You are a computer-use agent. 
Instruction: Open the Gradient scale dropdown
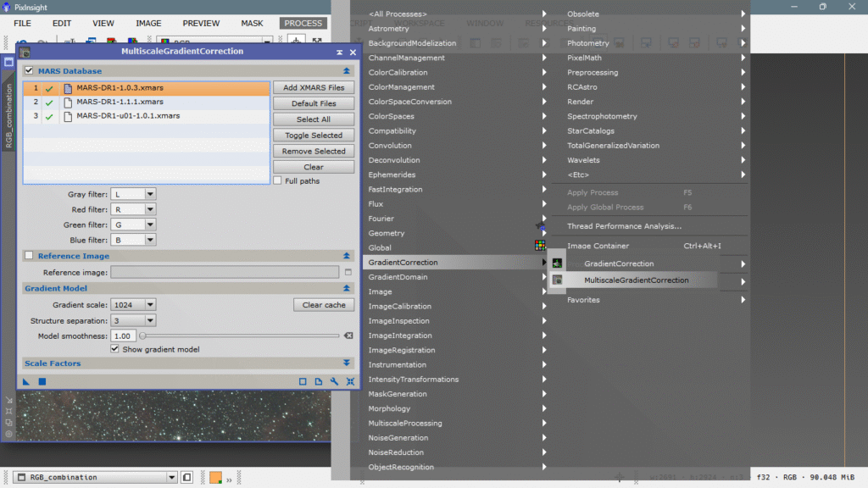(133, 305)
